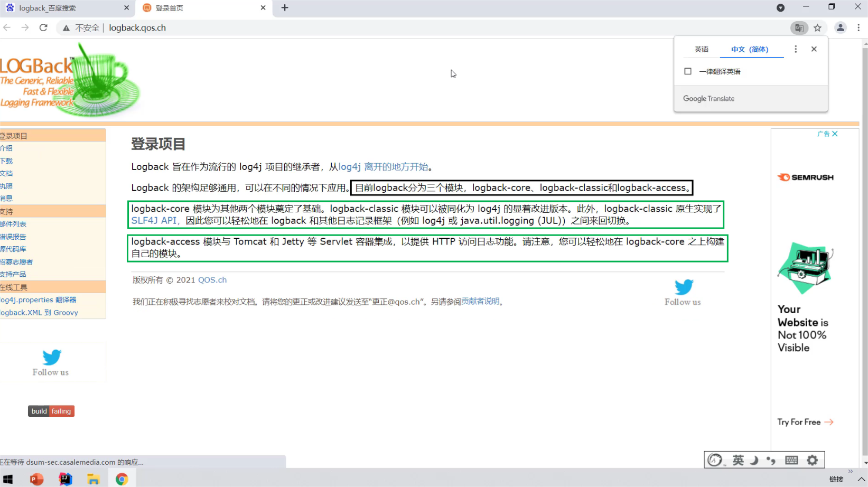This screenshot has width=868, height=487.
Task: Bookmark this page with the star icon
Action: click(818, 28)
